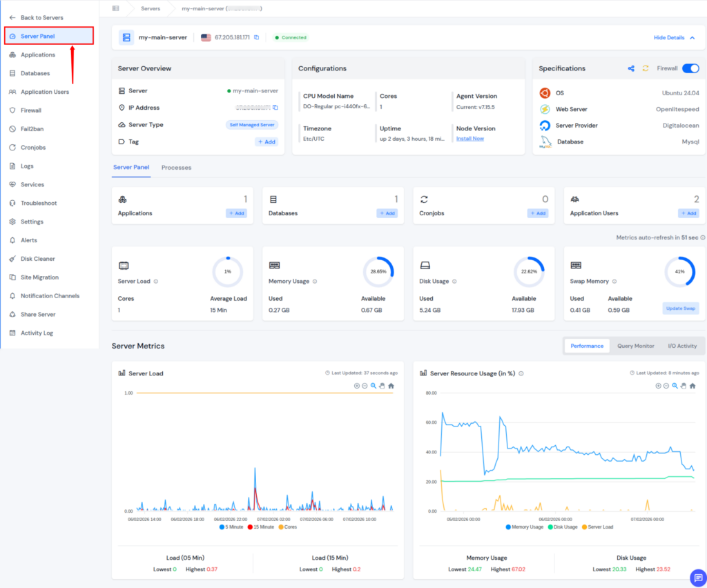Click the refresh icon beside Specifications firewall toggle

pyautogui.click(x=646, y=68)
